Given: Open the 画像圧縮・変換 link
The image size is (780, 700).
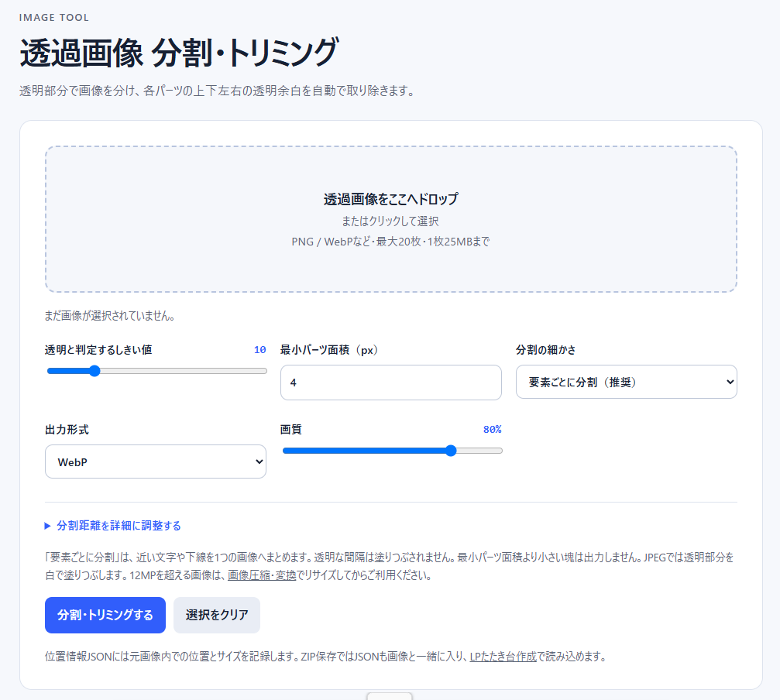Looking at the screenshot, I should click(262, 575).
